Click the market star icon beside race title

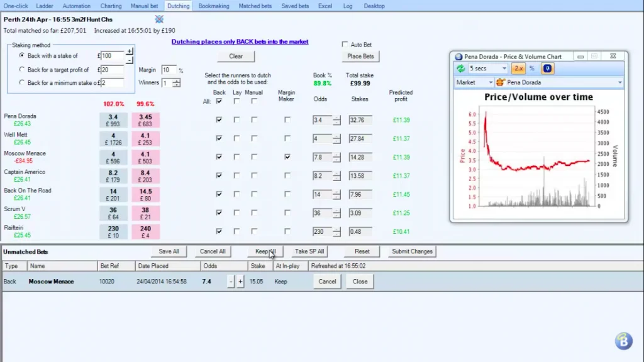coord(159,19)
